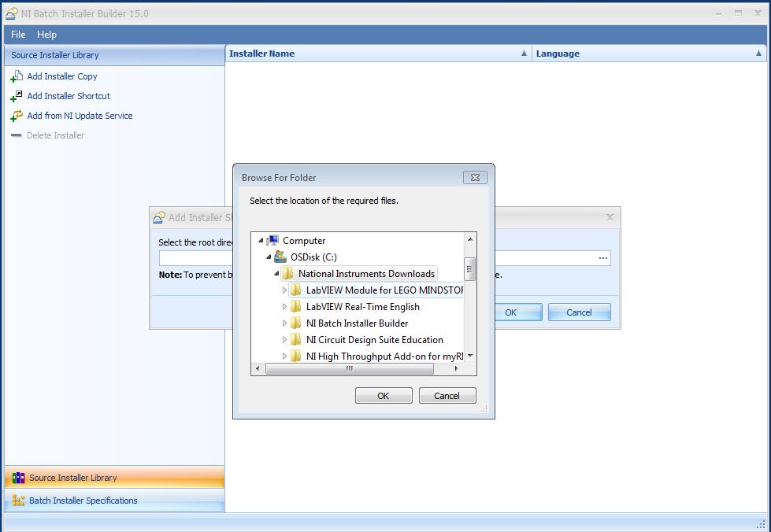771x532 pixels.
Task: Open the File menu
Action: 18,35
